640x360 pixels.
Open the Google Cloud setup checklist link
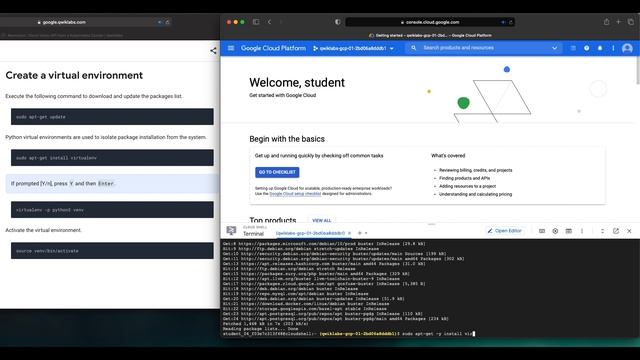tap(295, 194)
